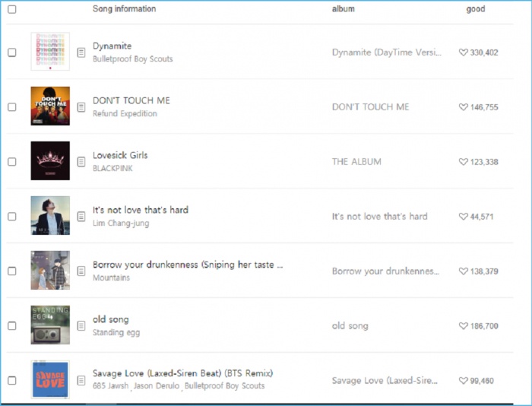This screenshot has height=406, width=532.
Task: Click the lyrics icon beside Lovesick Girls
Action: [81, 162]
